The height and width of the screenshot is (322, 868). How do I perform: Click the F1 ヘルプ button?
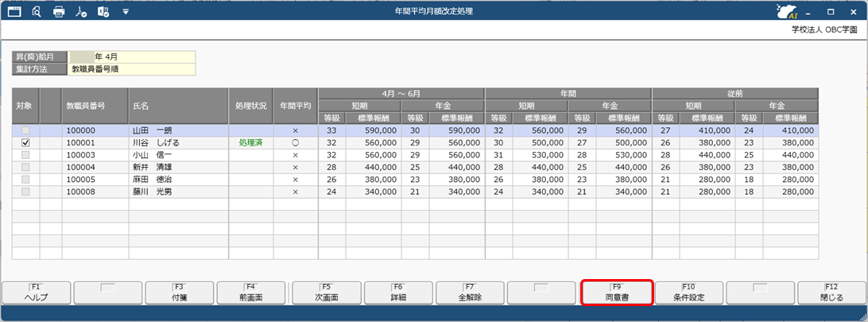click(37, 293)
